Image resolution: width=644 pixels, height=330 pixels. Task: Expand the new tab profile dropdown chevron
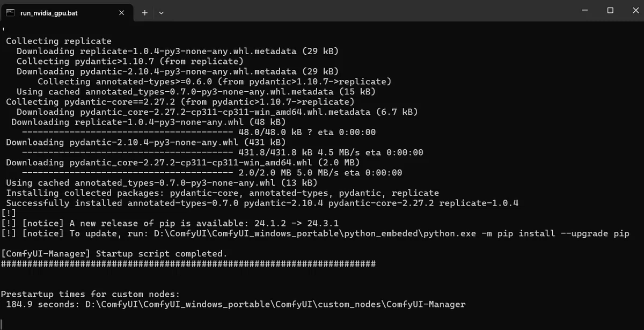(x=162, y=12)
